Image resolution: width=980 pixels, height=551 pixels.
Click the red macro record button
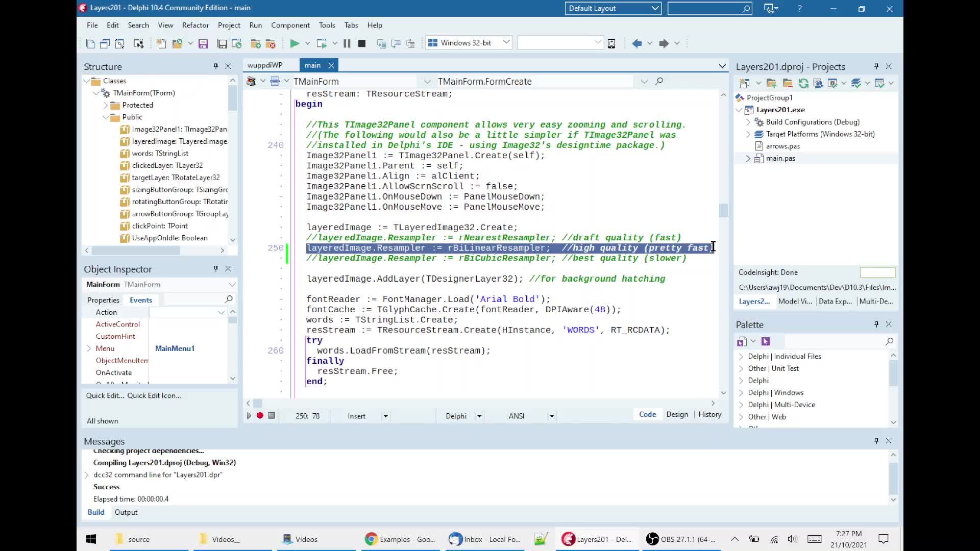[x=260, y=416]
